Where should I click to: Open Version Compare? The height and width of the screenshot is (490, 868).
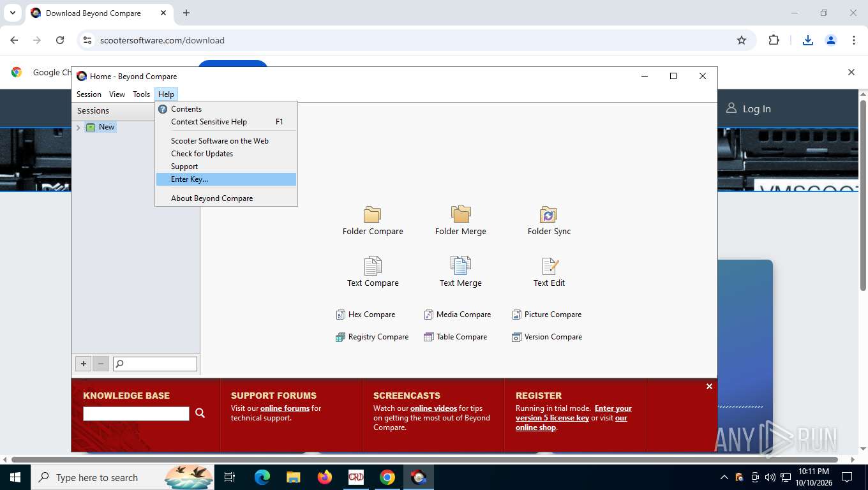(x=547, y=337)
